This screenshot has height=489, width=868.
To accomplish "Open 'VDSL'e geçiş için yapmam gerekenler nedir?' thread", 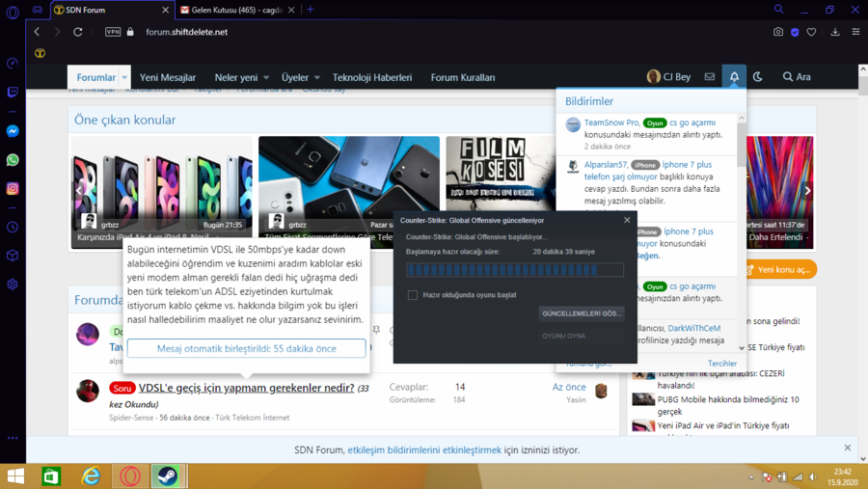I will [246, 388].
